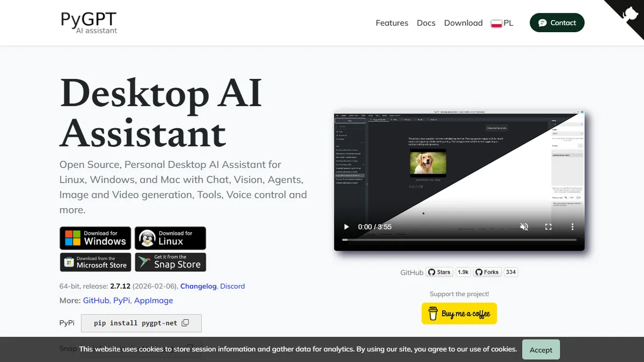
Task: Click the 334 forks count
Action: 511,272
